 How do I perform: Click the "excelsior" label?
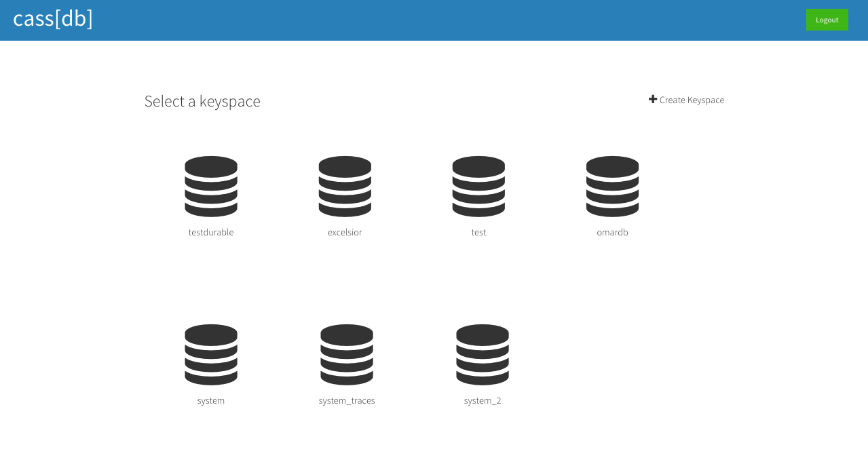click(345, 232)
